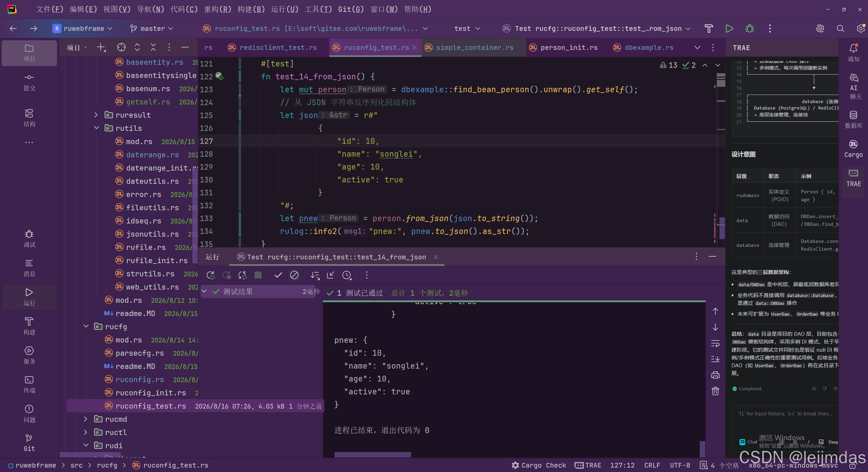Collapse 测试结果 test results node
Image resolution: width=868 pixels, height=472 pixels.
[x=204, y=291]
